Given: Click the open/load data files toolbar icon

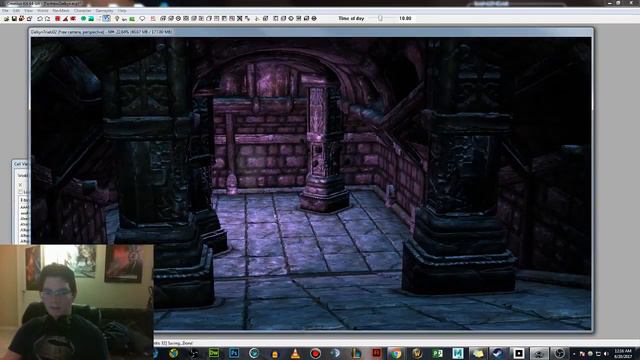Looking at the screenshot, I should click(x=7, y=18).
